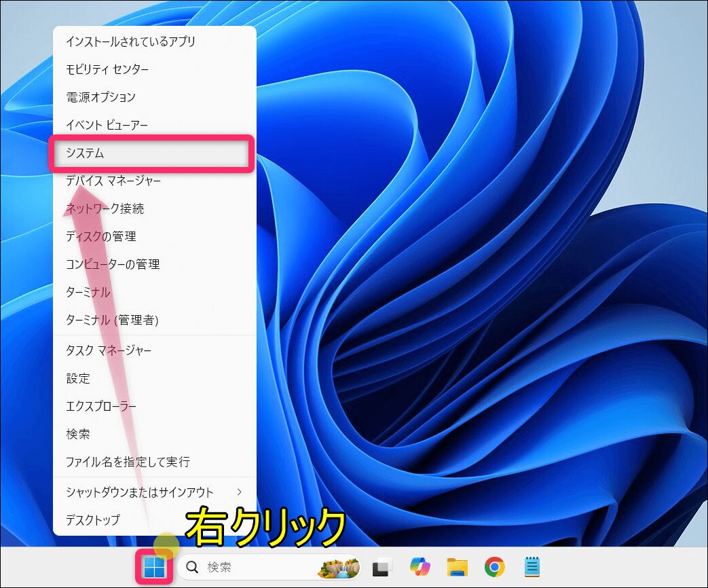Launch ターミナル (管理者) from the menu
The image size is (708, 588).
(x=112, y=320)
